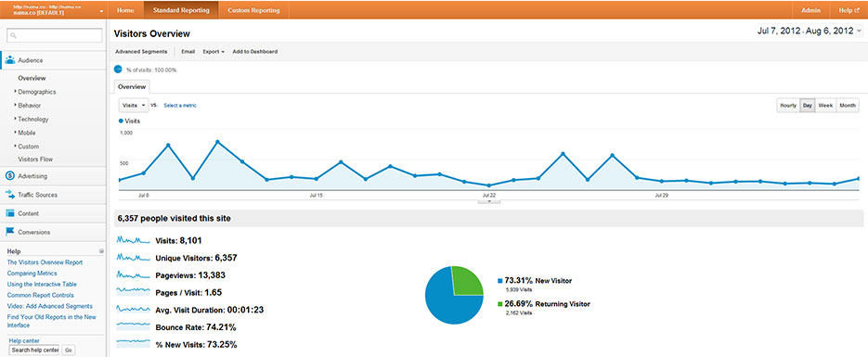
Task: Collapse the Help panel icon
Action: [101, 251]
